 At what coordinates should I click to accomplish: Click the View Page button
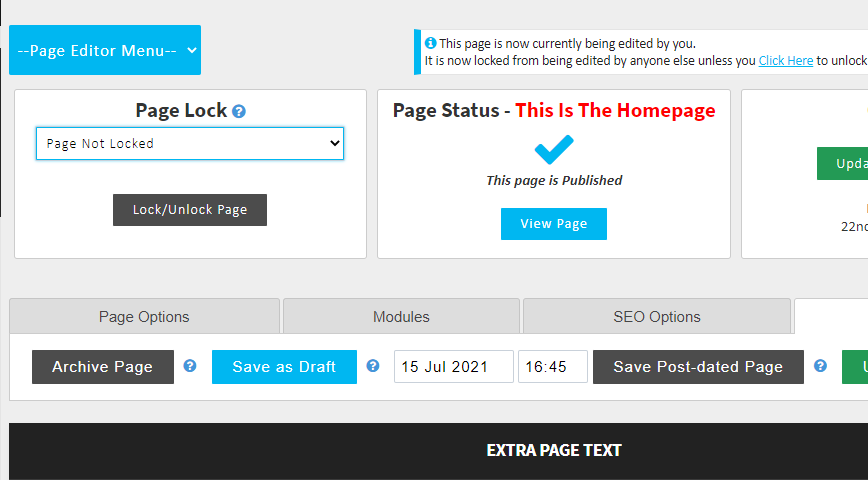coord(554,224)
